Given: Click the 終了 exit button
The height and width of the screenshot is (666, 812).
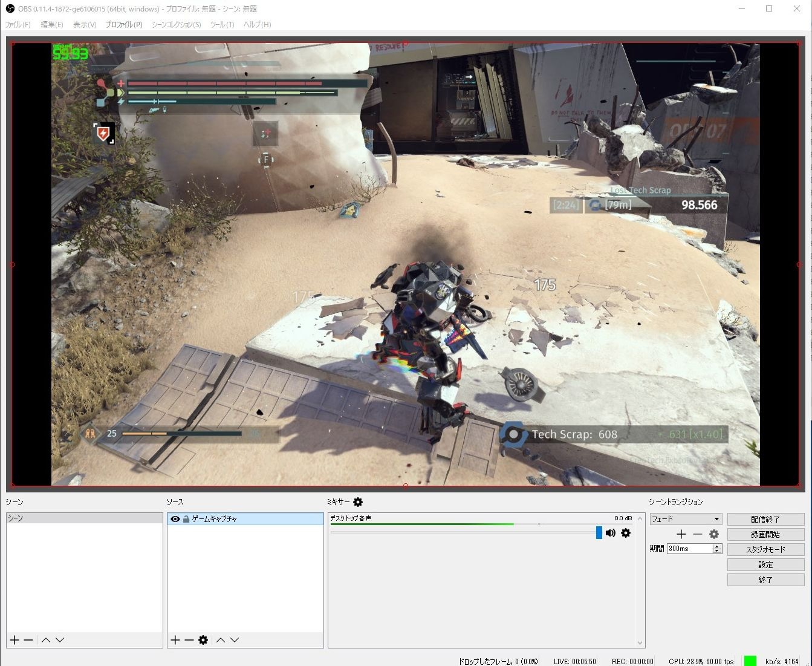Looking at the screenshot, I should 765,579.
